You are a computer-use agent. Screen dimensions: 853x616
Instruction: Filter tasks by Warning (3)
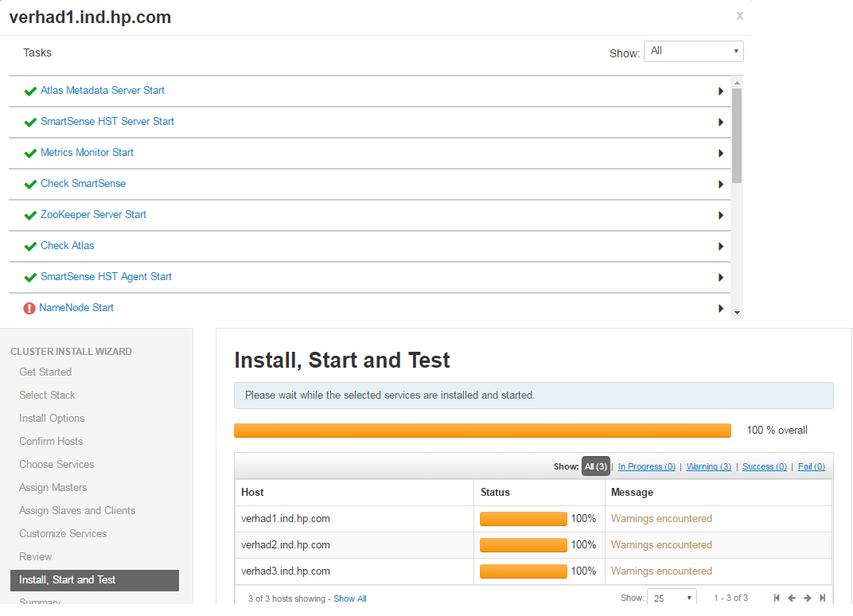coord(708,466)
